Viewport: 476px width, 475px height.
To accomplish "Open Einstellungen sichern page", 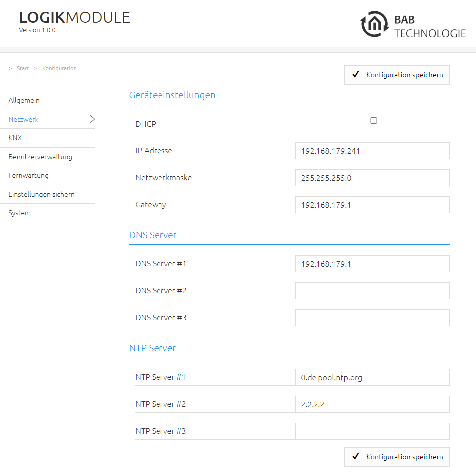I will tap(41, 194).
